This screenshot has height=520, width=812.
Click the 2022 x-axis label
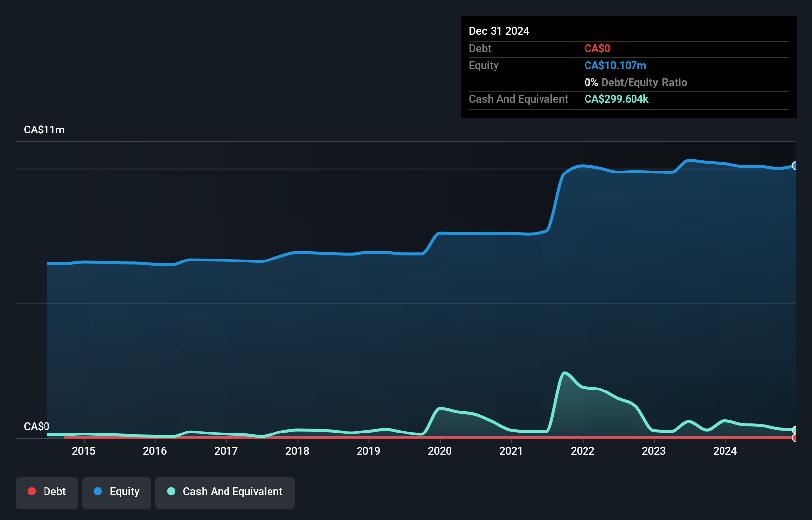point(583,451)
